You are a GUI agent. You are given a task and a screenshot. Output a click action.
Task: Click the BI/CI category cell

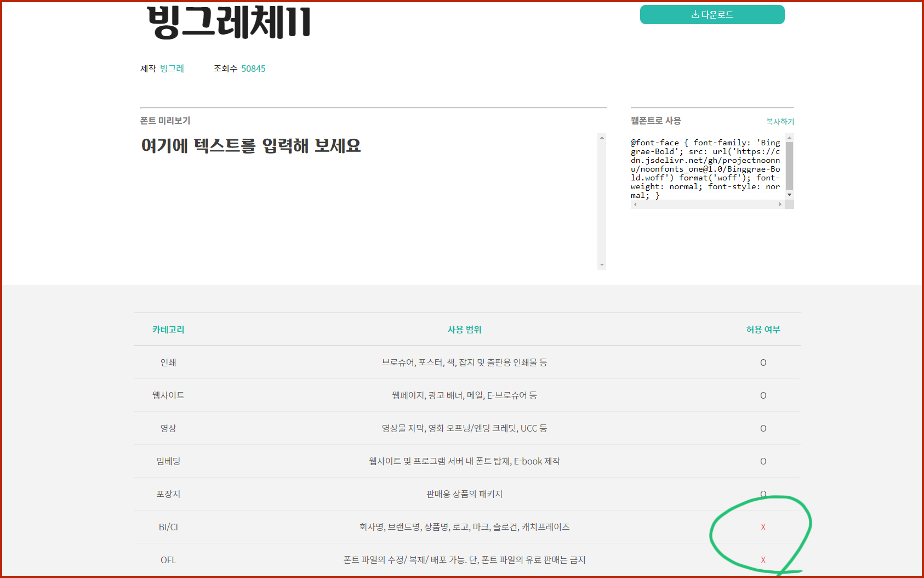tap(168, 527)
